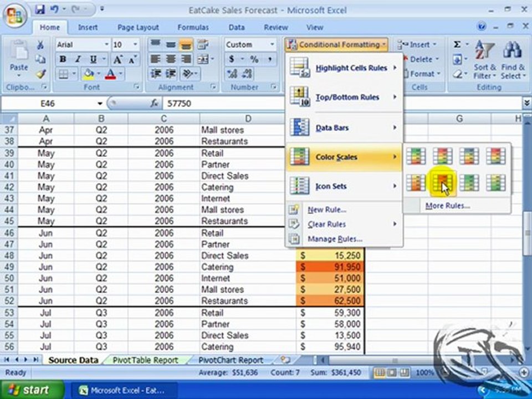Open Data Bars submenu
This screenshot has height=399, width=532.
pyautogui.click(x=344, y=128)
